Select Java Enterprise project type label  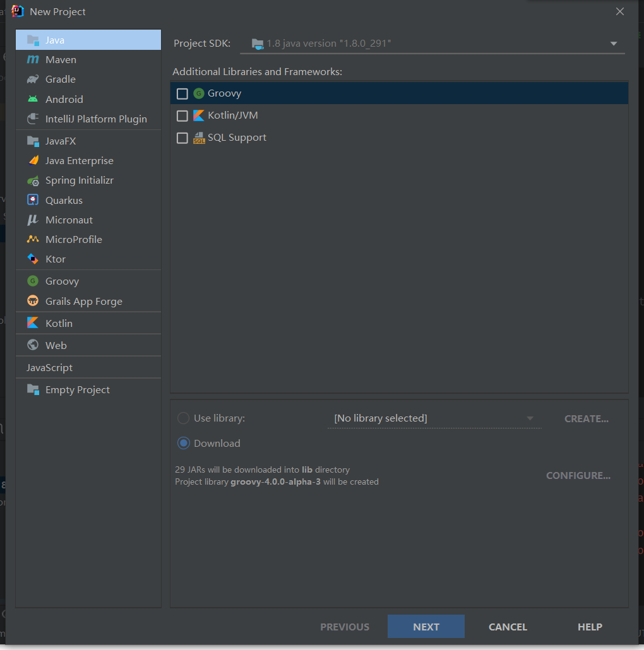pyautogui.click(x=79, y=160)
